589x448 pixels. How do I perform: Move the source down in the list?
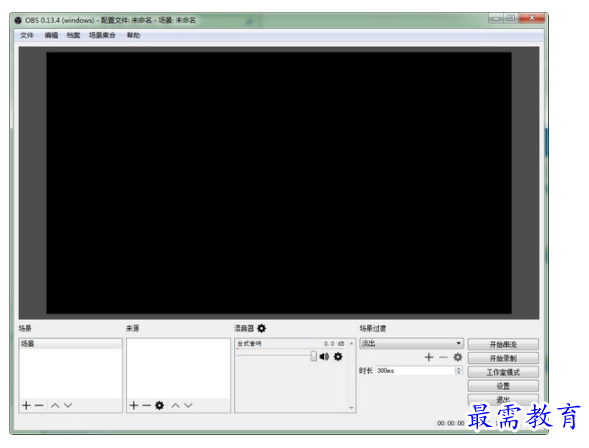[188, 406]
